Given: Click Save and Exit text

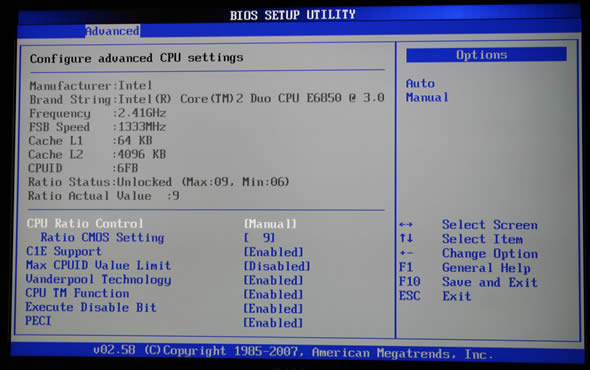Looking at the screenshot, I should pos(490,282).
